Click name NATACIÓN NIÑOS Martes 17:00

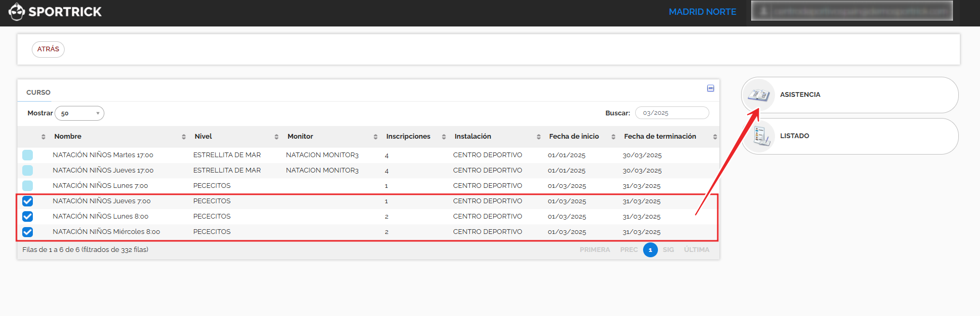point(103,155)
